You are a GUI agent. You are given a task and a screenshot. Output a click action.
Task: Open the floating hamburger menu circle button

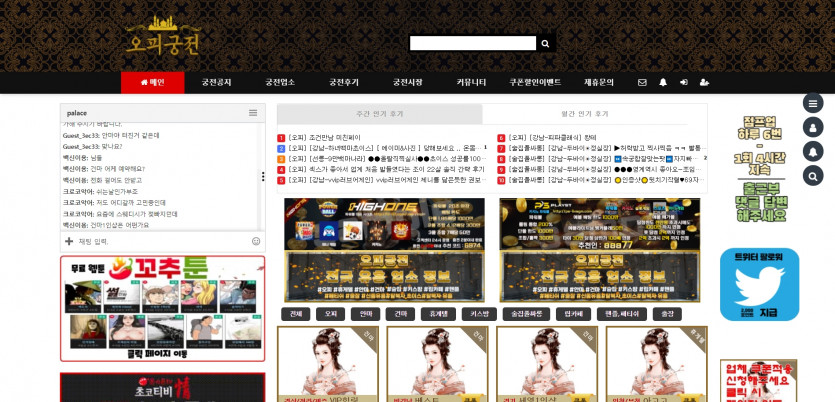813,104
